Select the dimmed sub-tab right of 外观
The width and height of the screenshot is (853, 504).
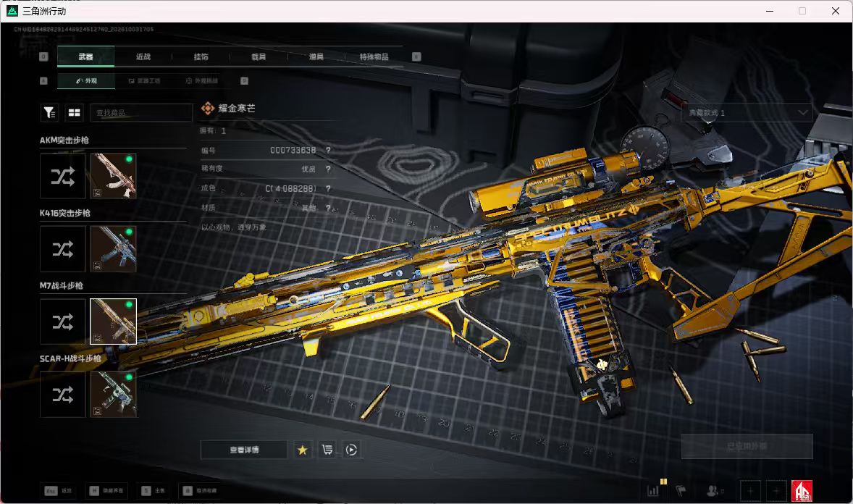pyautogui.click(x=144, y=81)
